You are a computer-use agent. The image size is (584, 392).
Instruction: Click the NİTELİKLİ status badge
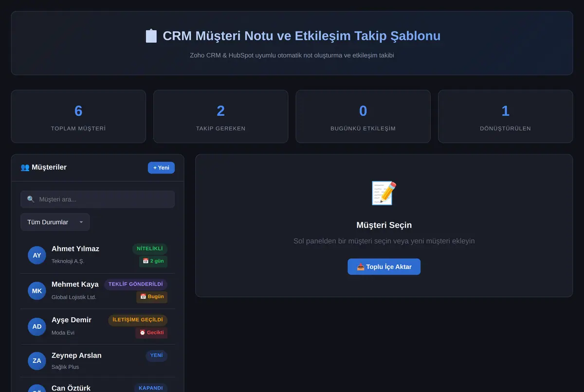coord(150,249)
